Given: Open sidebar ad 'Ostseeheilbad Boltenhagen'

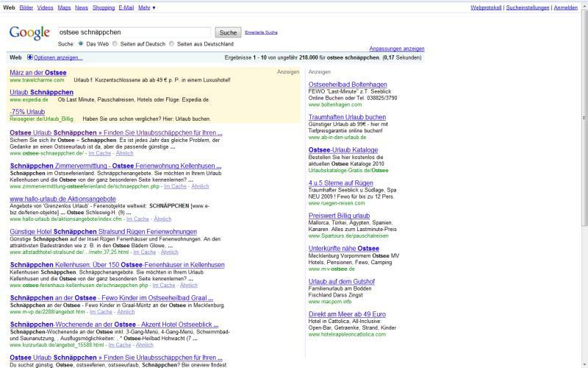Looking at the screenshot, I should click(x=348, y=85).
